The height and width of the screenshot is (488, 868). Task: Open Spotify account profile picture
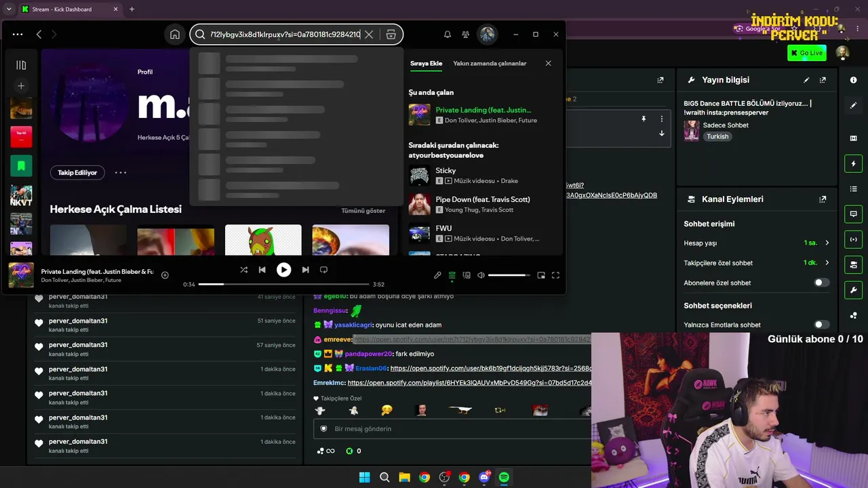tap(487, 35)
